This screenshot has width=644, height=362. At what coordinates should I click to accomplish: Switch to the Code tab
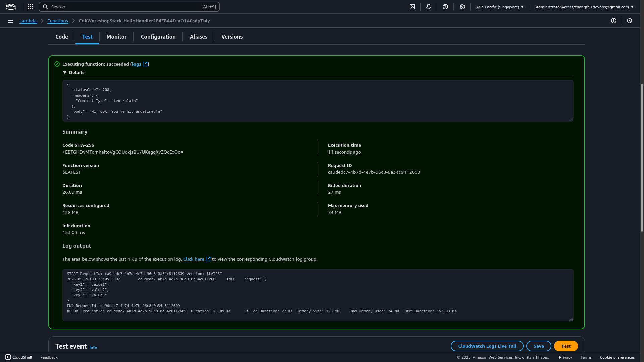62,37
